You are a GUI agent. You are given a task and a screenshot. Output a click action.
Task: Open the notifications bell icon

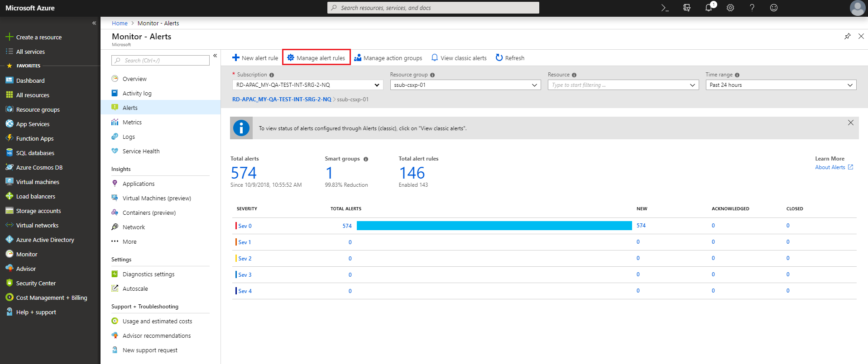[x=709, y=8]
